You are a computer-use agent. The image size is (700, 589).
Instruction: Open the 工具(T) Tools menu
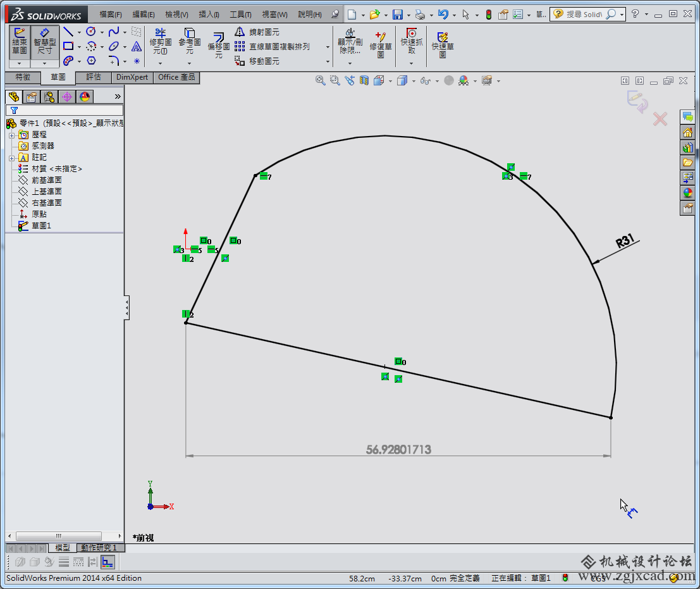pyautogui.click(x=241, y=15)
